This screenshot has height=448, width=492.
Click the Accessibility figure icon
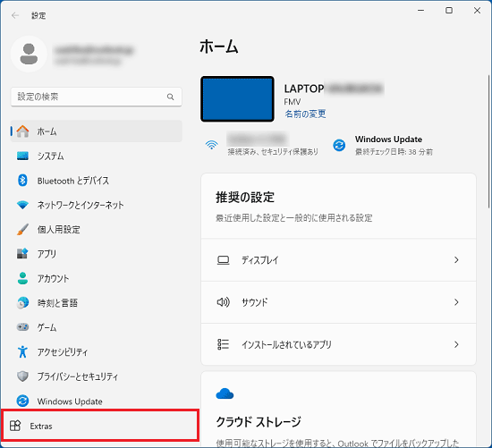coord(22,351)
